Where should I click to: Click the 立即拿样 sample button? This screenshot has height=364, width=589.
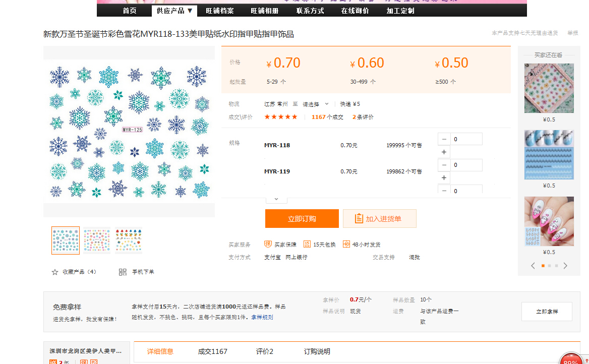click(x=547, y=312)
